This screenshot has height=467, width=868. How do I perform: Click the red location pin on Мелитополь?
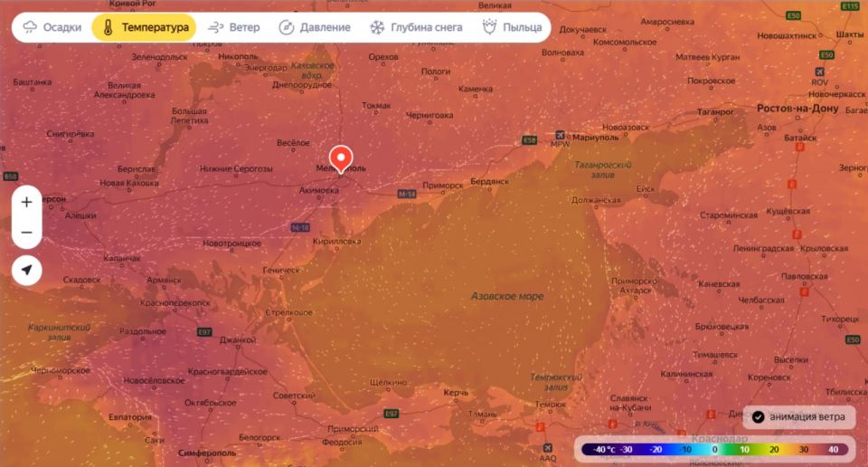click(341, 158)
